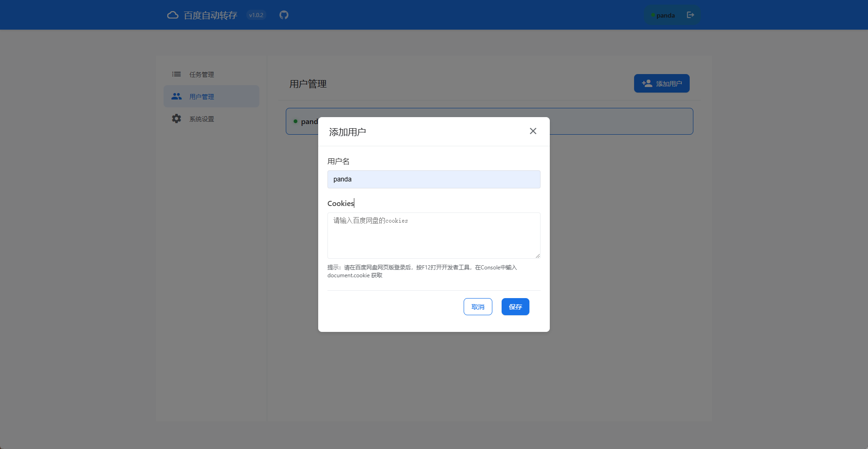Click the 添加用户 button on page
Image resolution: width=868 pixels, height=449 pixels.
click(661, 83)
